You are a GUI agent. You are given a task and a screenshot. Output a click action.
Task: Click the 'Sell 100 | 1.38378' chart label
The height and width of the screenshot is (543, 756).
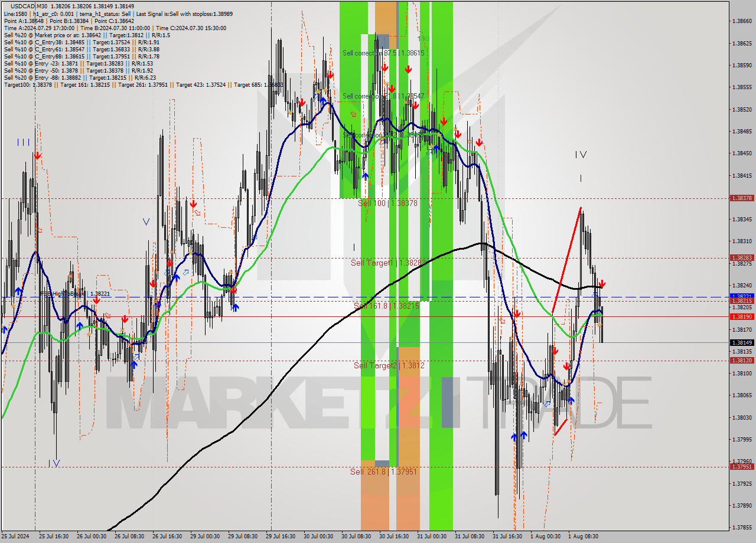(x=387, y=203)
